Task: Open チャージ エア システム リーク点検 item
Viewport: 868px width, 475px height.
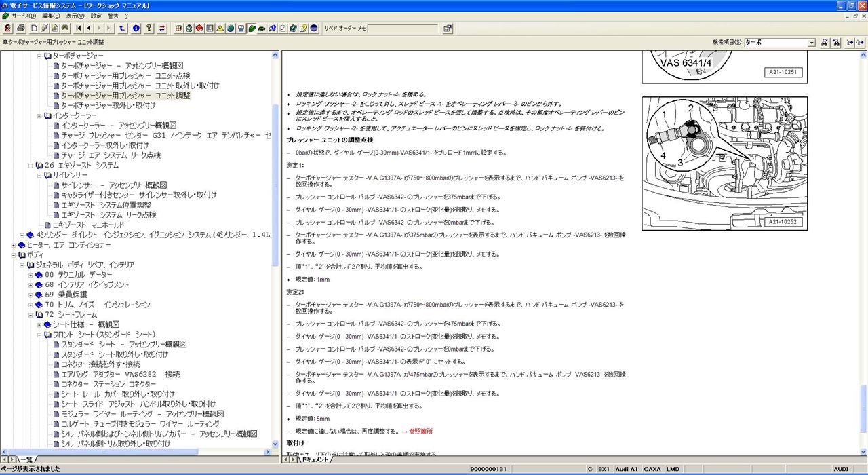Action: [x=111, y=155]
